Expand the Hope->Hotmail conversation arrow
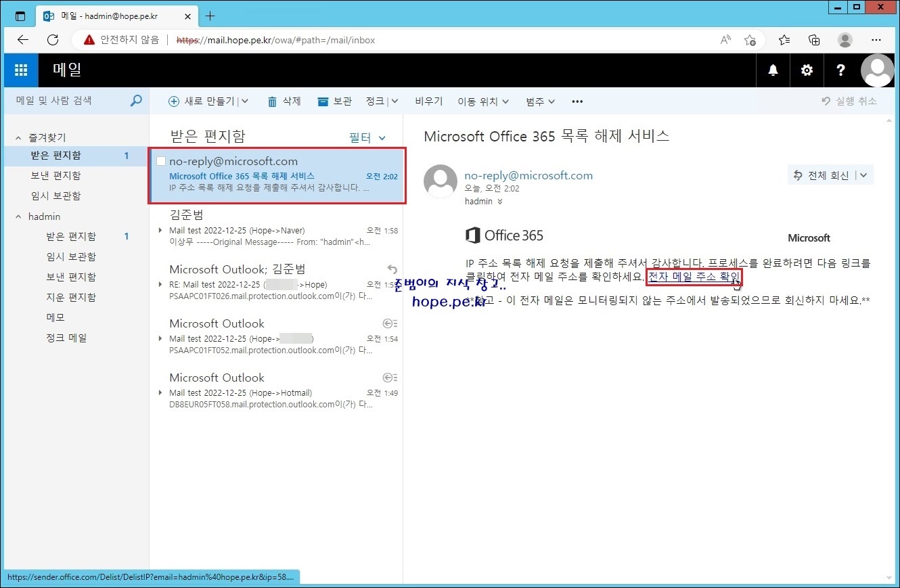The image size is (900, 588). pos(161,392)
